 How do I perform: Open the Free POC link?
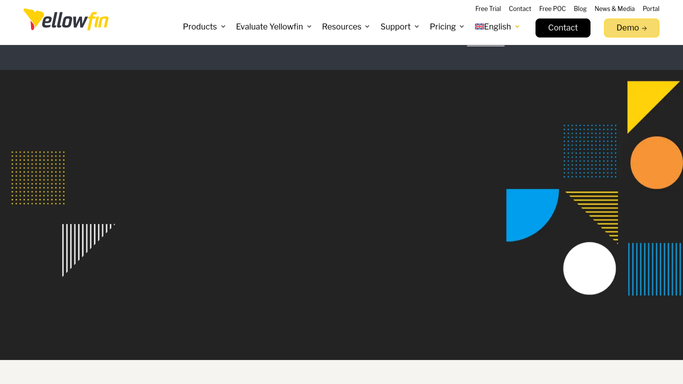552,9
